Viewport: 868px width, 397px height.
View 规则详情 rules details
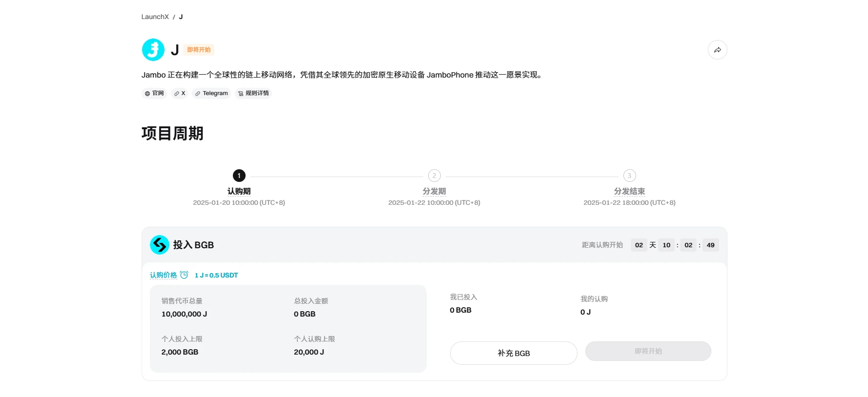(253, 93)
